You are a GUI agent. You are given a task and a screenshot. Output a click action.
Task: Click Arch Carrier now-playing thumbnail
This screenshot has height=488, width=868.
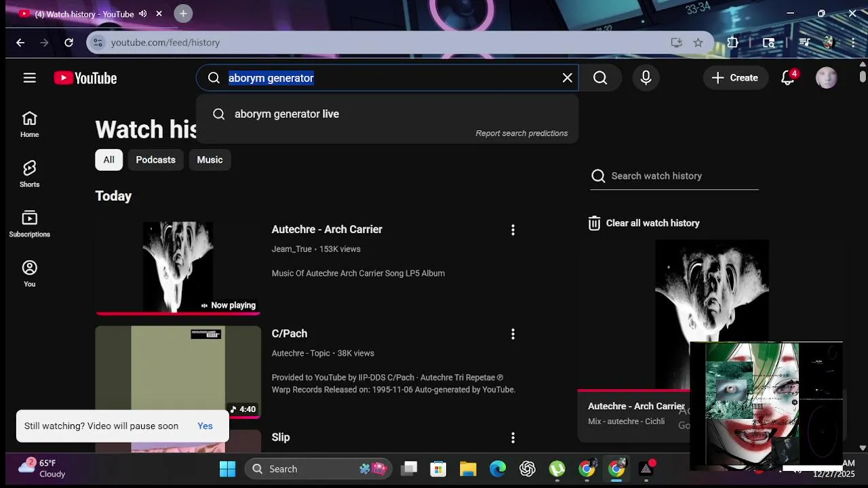pyautogui.click(x=178, y=268)
